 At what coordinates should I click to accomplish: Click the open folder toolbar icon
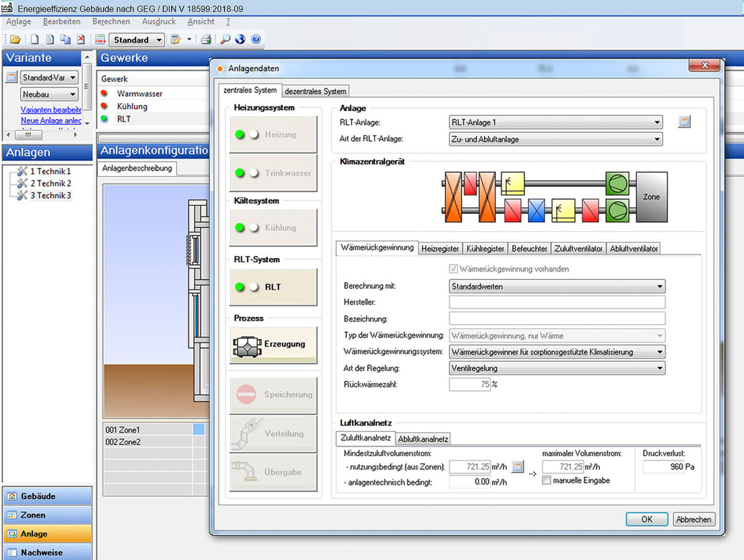pyautogui.click(x=15, y=40)
